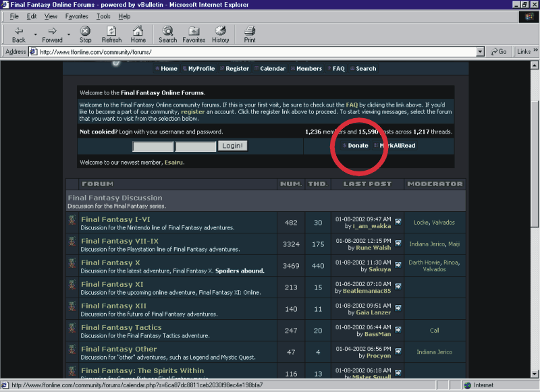This screenshot has height=392, width=540.
Task: Click the Login! button
Action: coord(232,146)
